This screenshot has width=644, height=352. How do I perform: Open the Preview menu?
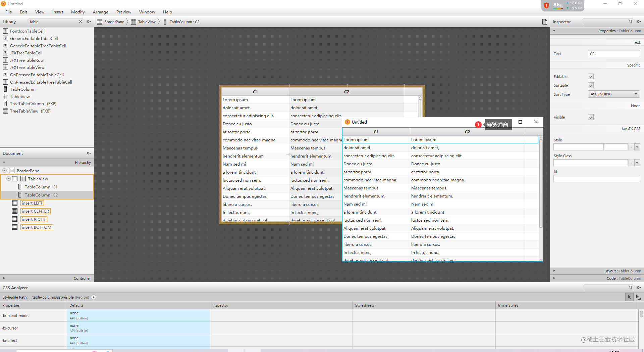coord(123,12)
